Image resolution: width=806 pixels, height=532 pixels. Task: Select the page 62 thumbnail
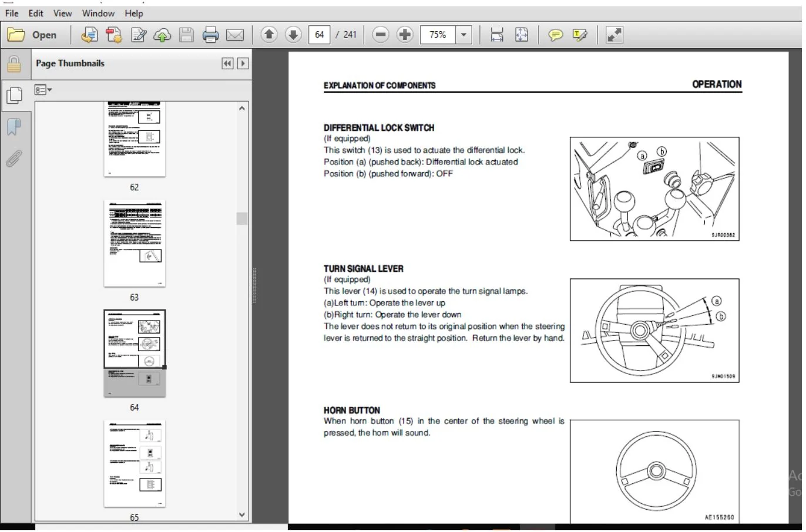click(x=135, y=139)
